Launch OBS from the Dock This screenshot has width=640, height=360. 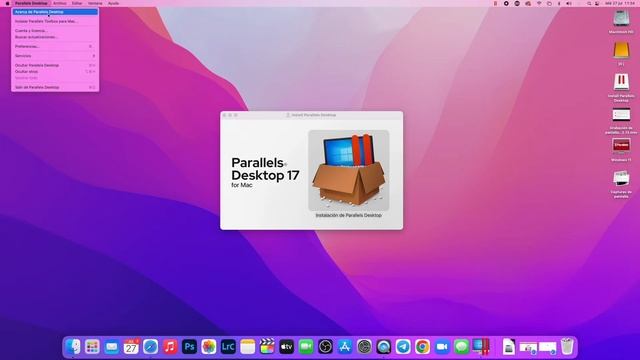325,347
